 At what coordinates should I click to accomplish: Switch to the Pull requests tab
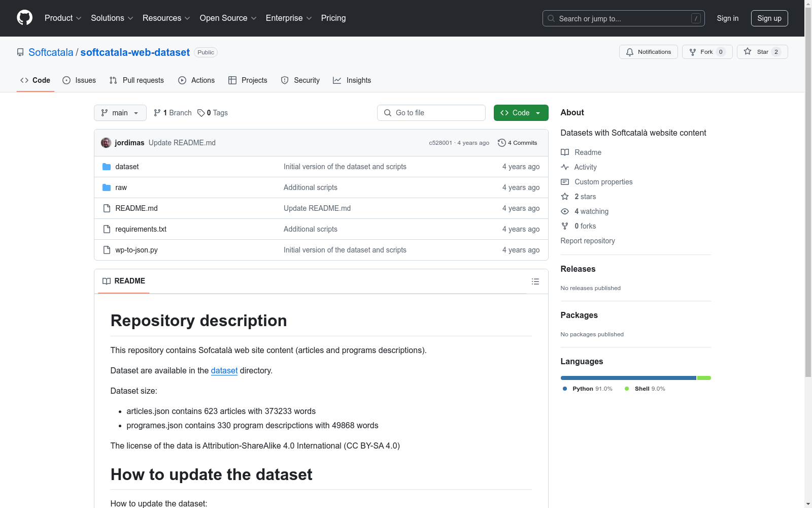137,80
